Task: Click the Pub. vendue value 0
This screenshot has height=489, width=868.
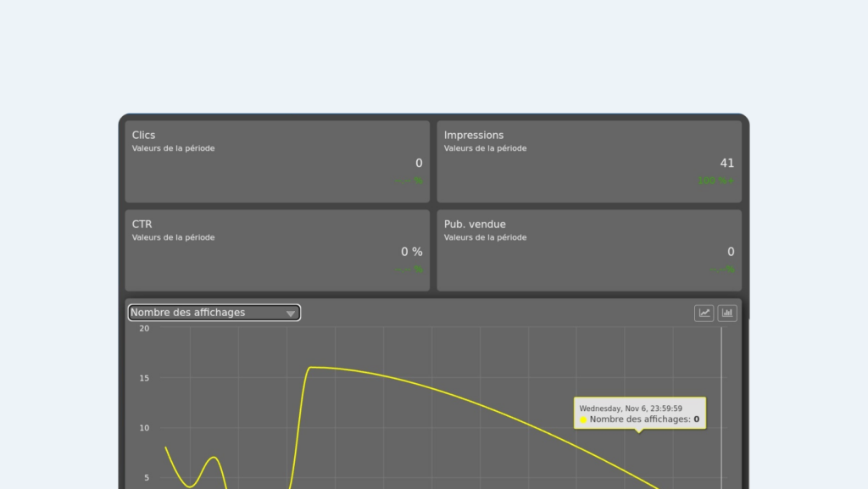Action: (x=731, y=252)
